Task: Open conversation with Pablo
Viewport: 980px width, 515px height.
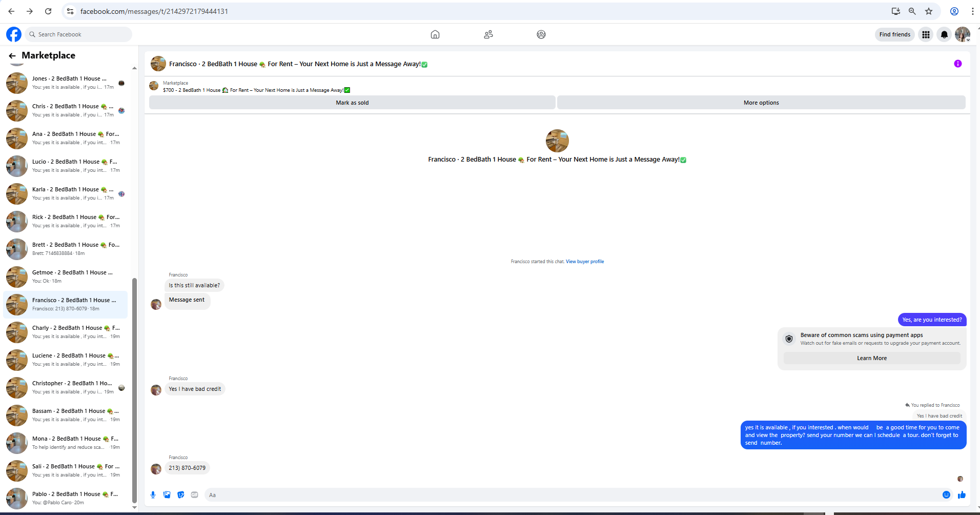Action: [66, 499]
